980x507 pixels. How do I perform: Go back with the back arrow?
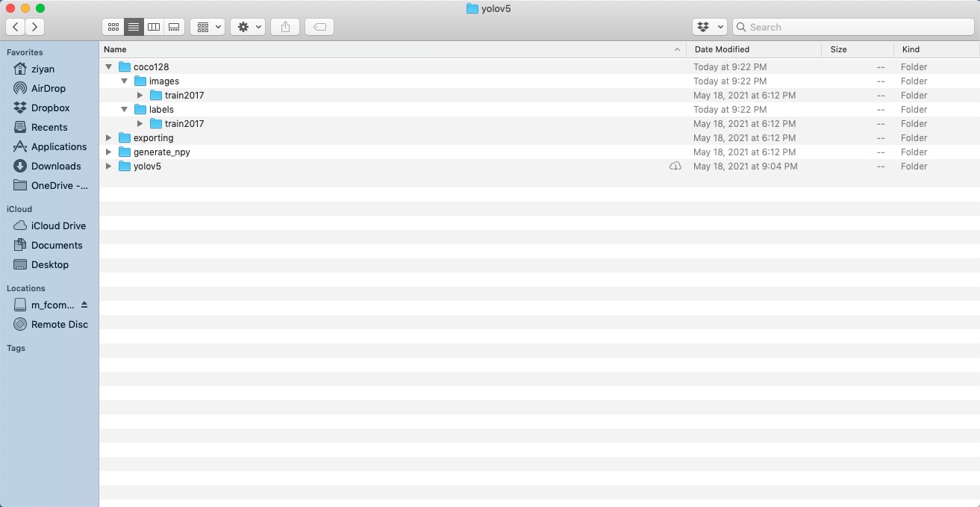tap(16, 27)
